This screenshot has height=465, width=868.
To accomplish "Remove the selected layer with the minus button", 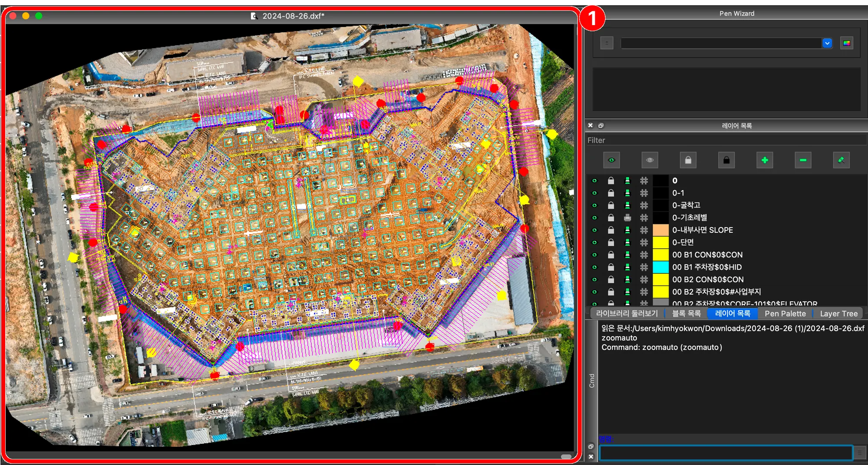I will point(803,160).
